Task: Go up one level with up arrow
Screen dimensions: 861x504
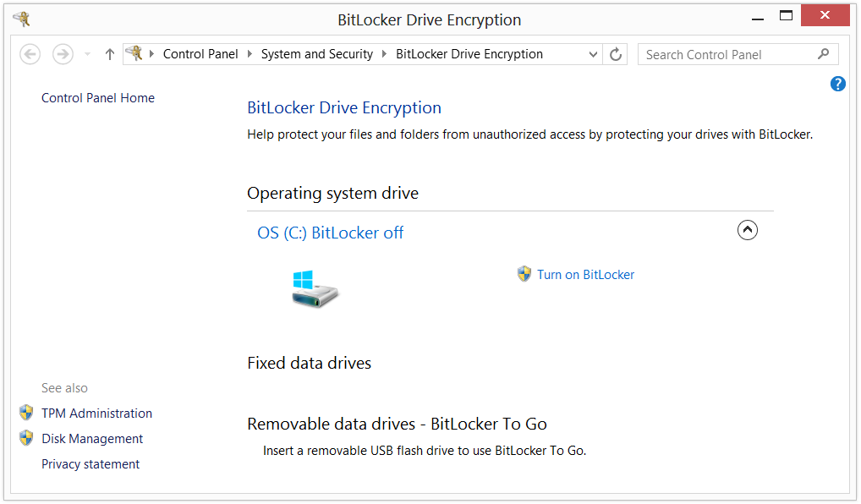Action: [110, 54]
